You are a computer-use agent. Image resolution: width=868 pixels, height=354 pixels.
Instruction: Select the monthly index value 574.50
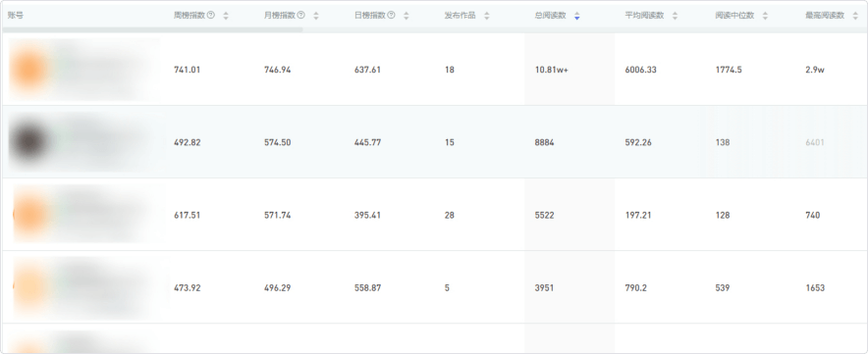[x=277, y=142]
